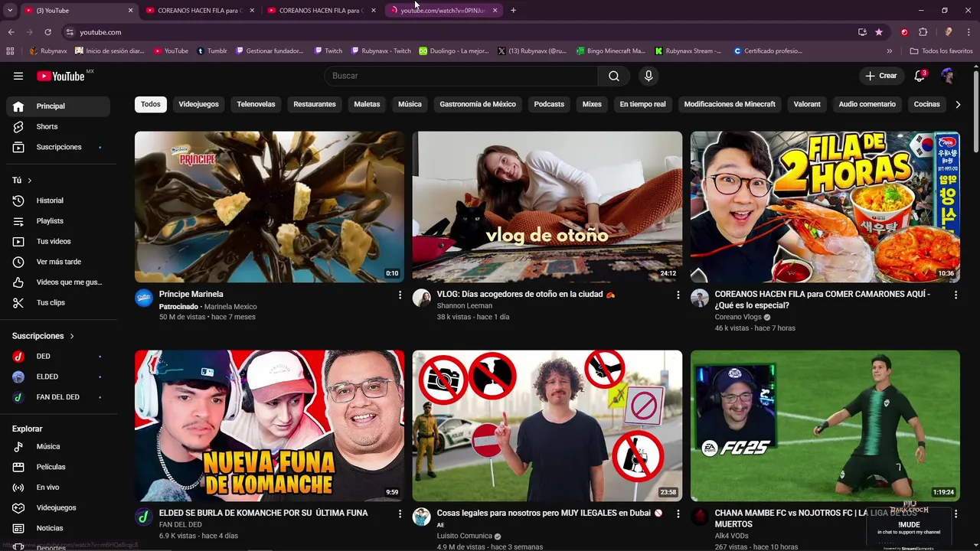Open options for Príncipe Marinela video
This screenshot has height=551, width=980.
tap(400, 295)
